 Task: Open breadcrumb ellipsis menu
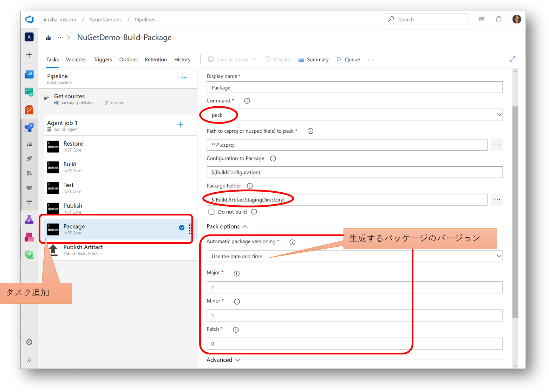click(60, 37)
